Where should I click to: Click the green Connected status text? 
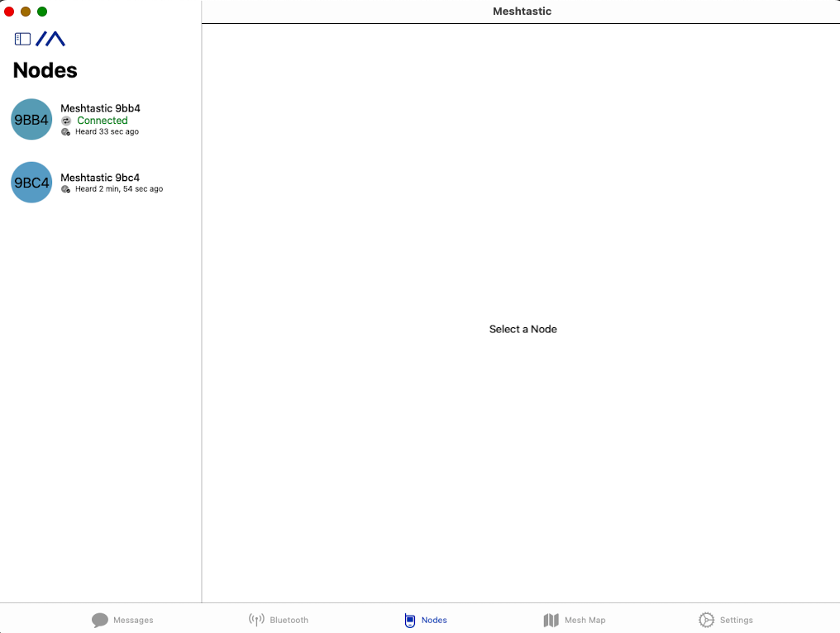103,121
